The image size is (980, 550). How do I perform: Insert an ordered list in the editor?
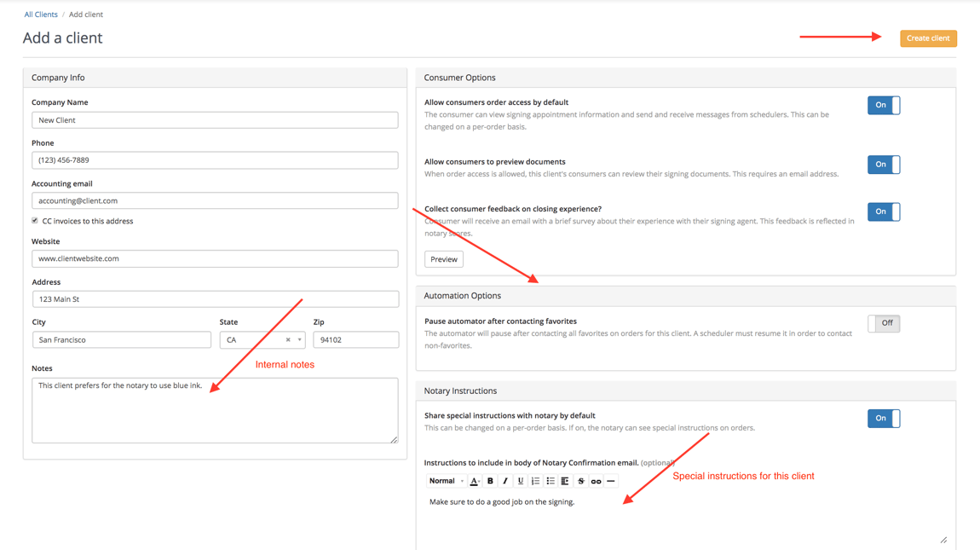(535, 480)
